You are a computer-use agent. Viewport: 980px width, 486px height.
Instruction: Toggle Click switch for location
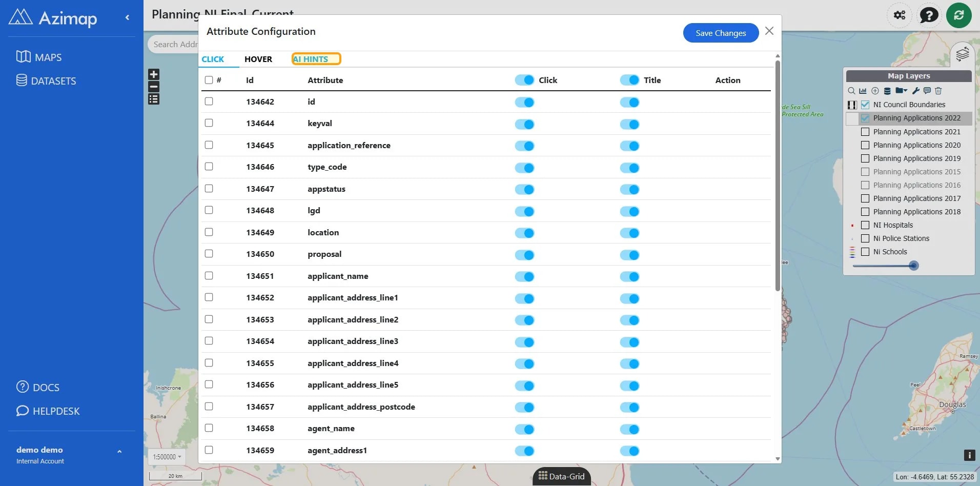pos(525,233)
